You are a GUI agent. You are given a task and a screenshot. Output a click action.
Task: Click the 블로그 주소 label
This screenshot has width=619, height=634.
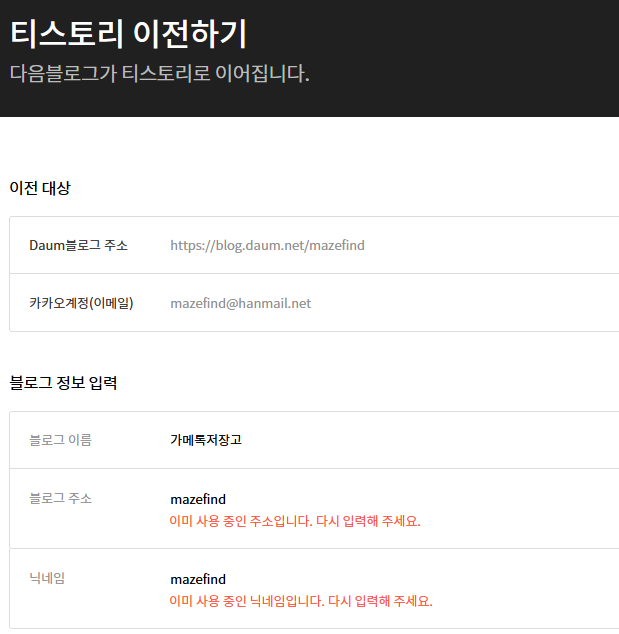pyautogui.click(x=61, y=498)
